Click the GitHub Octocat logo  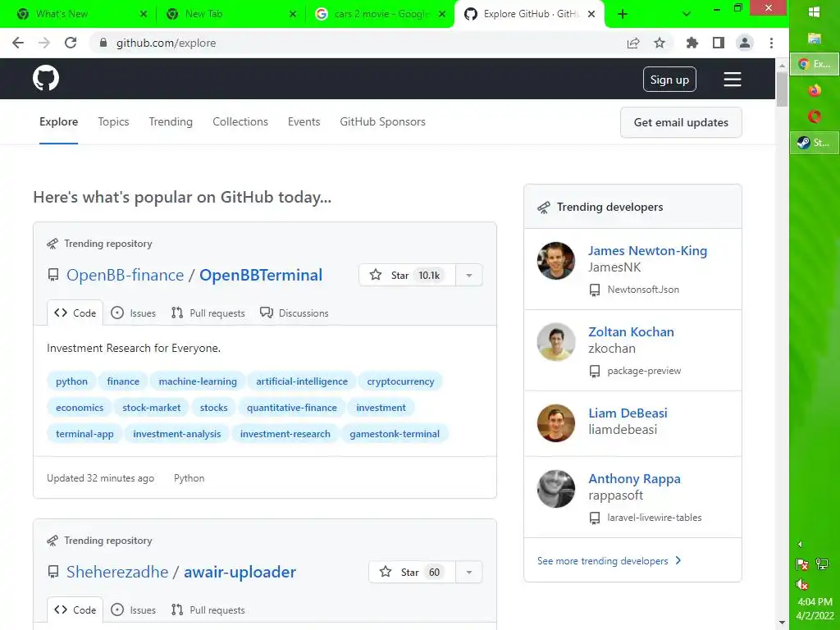[x=46, y=79]
